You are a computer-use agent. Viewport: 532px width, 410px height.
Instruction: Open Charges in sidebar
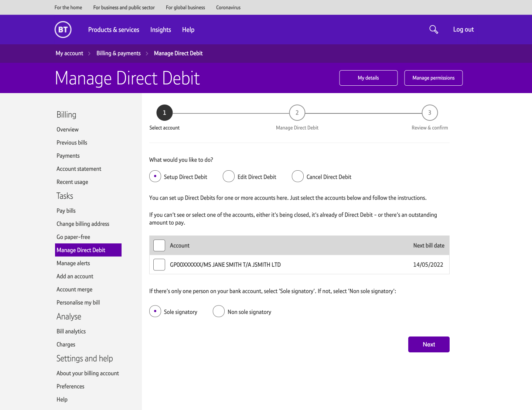[66, 345]
